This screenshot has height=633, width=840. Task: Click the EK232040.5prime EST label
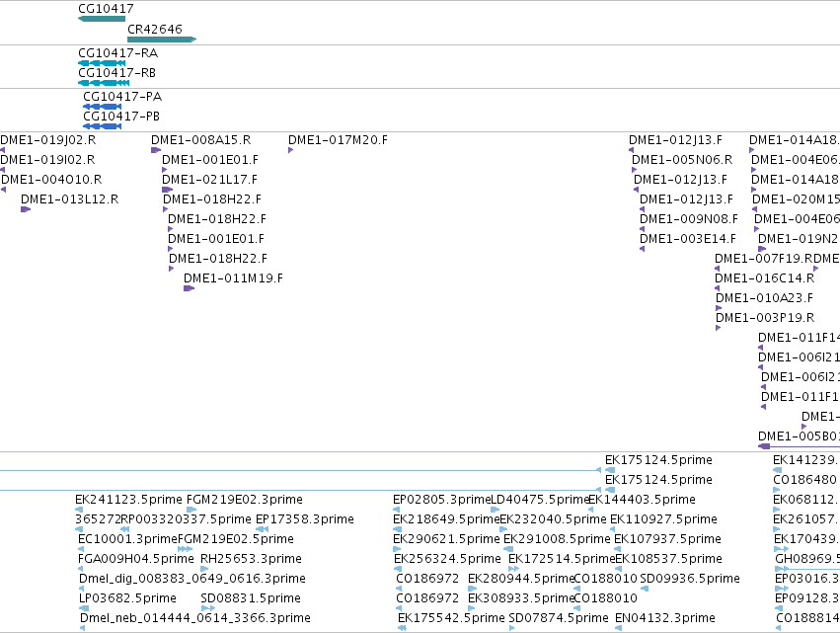point(553,519)
